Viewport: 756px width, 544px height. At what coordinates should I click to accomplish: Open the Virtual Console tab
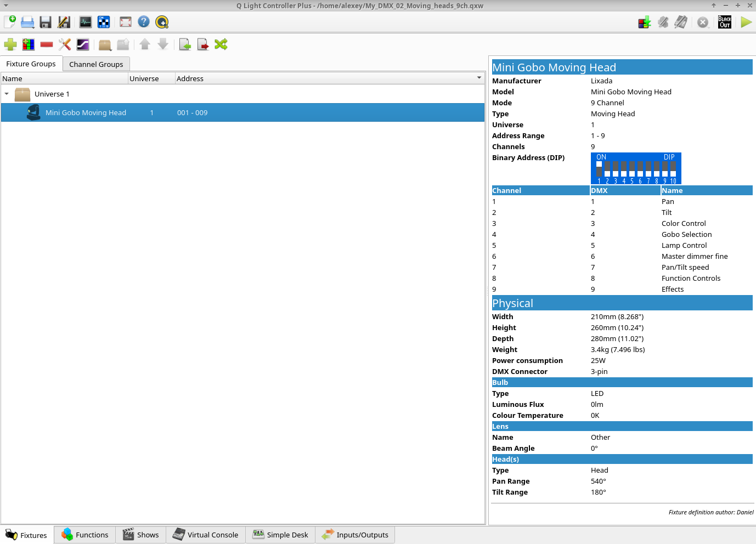(x=205, y=535)
